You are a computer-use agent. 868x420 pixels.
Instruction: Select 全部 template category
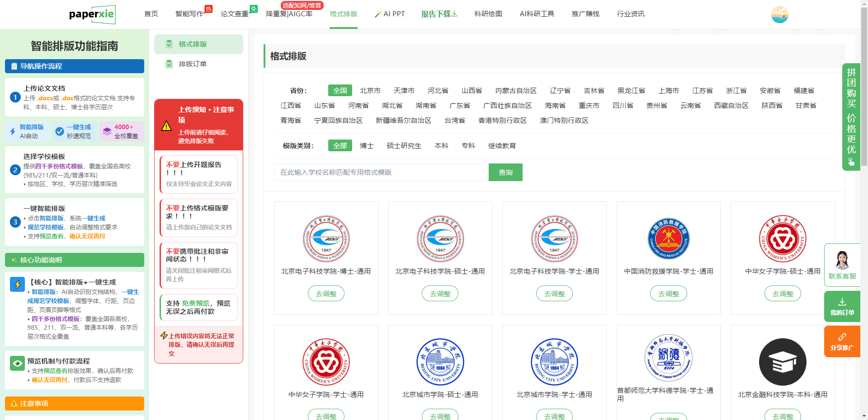340,146
